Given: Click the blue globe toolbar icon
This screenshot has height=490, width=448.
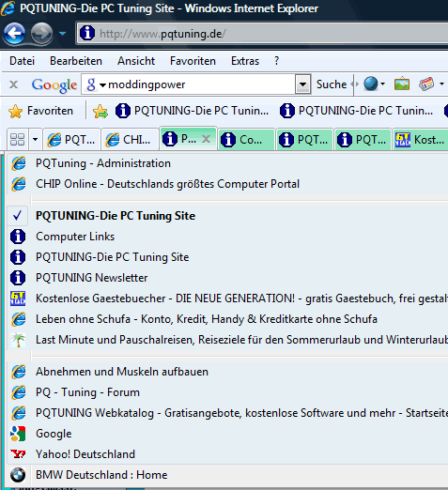Looking at the screenshot, I should pyautogui.click(x=371, y=84).
